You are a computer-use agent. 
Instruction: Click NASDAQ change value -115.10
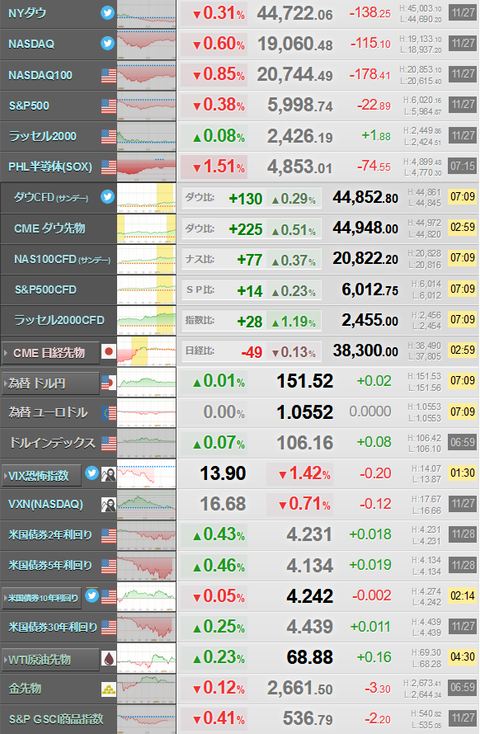click(x=370, y=43)
